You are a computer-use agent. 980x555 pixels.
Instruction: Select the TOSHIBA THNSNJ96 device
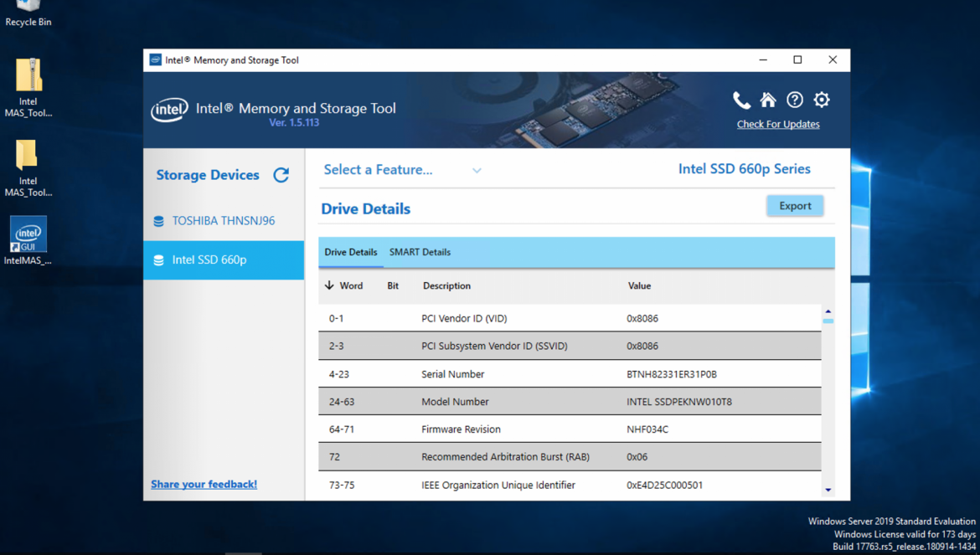pyautogui.click(x=224, y=221)
